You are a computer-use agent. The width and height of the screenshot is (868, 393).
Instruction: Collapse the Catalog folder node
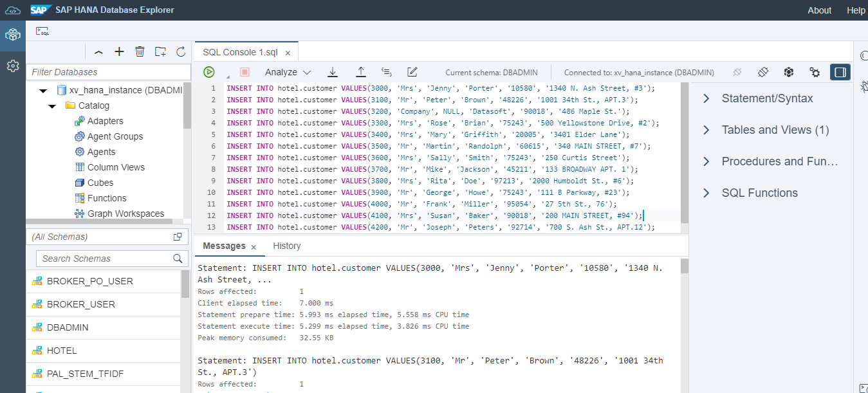click(53, 106)
